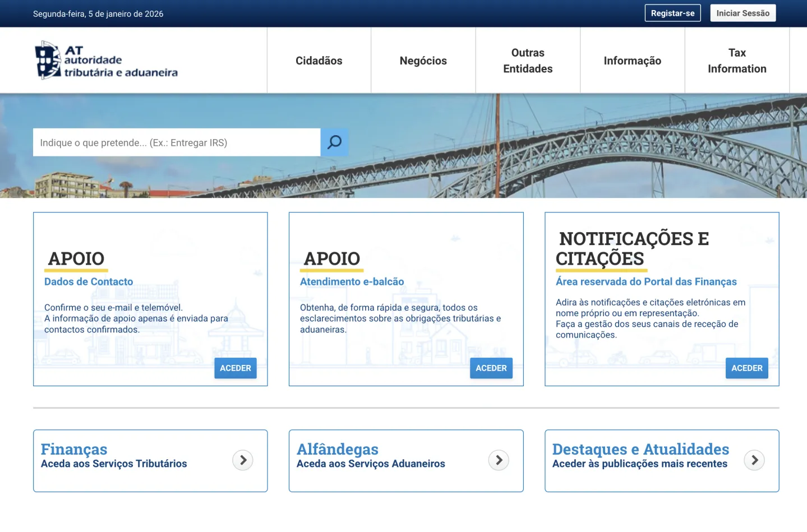Select the Outras Entidades menu
Image resolution: width=807 pixels, height=532 pixels.
(x=527, y=60)
